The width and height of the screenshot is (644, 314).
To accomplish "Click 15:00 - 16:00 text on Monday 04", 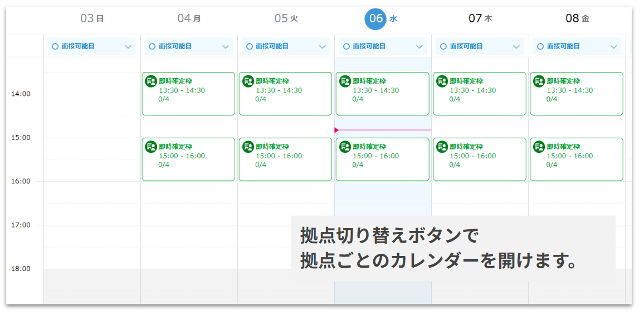I will (182, 156).
